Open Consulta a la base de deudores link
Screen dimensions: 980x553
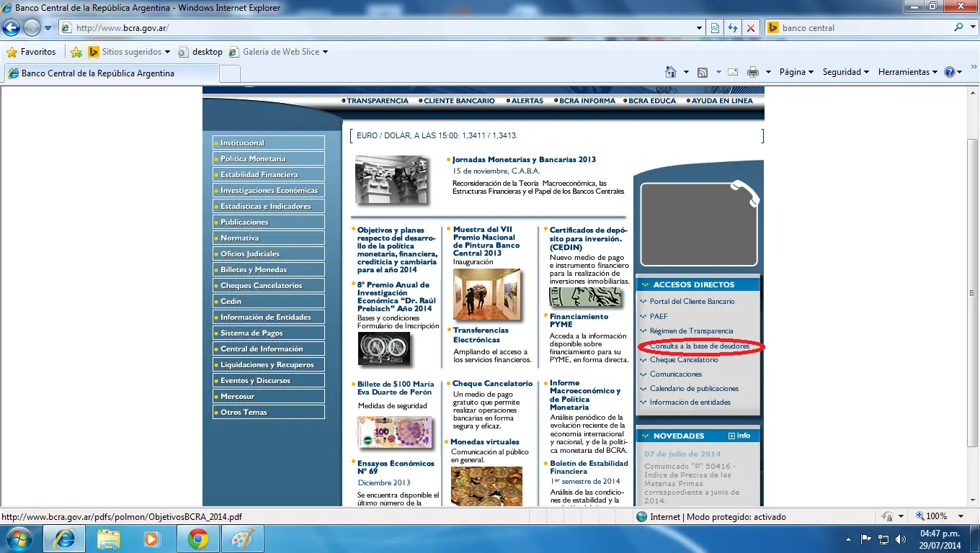click(x=699, y=346)
